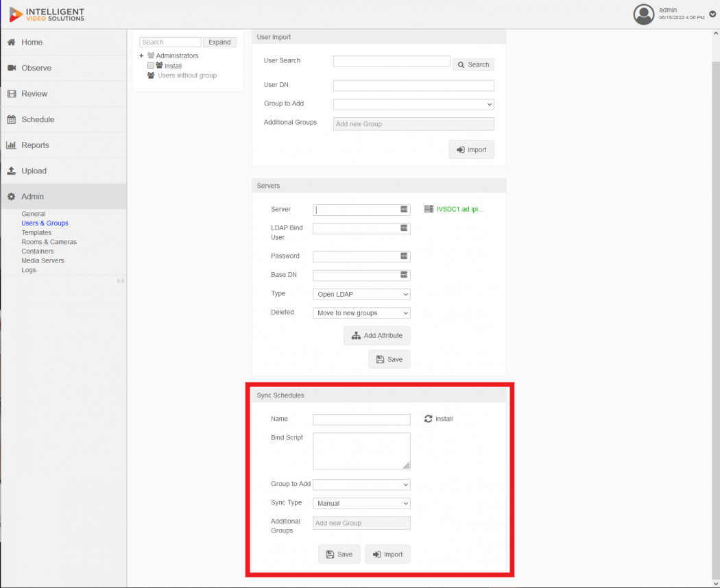The height and width of the screenshot is (588, 720).
Task: Expand the admin account dropdown chevron
Action: click(x=712, y=14)
